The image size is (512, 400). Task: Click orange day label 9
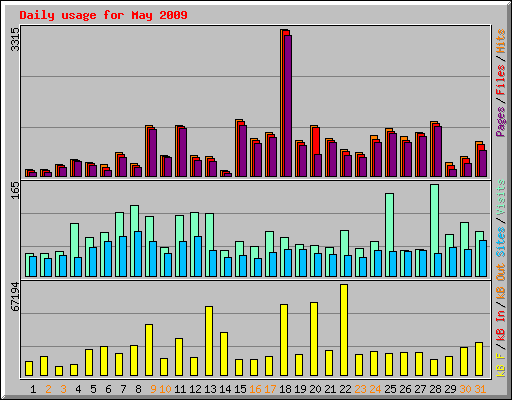click(153, 389)
